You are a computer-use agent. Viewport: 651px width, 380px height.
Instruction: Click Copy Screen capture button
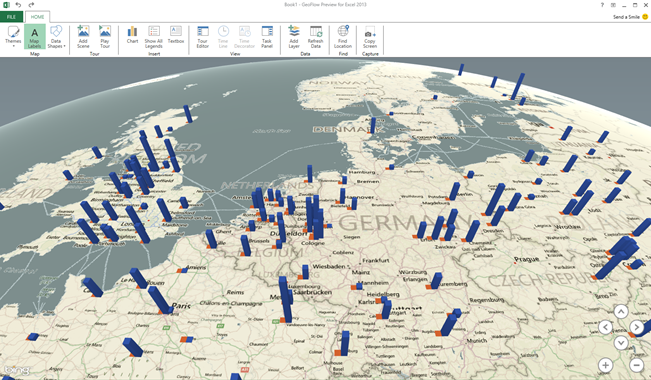point(370,37)
